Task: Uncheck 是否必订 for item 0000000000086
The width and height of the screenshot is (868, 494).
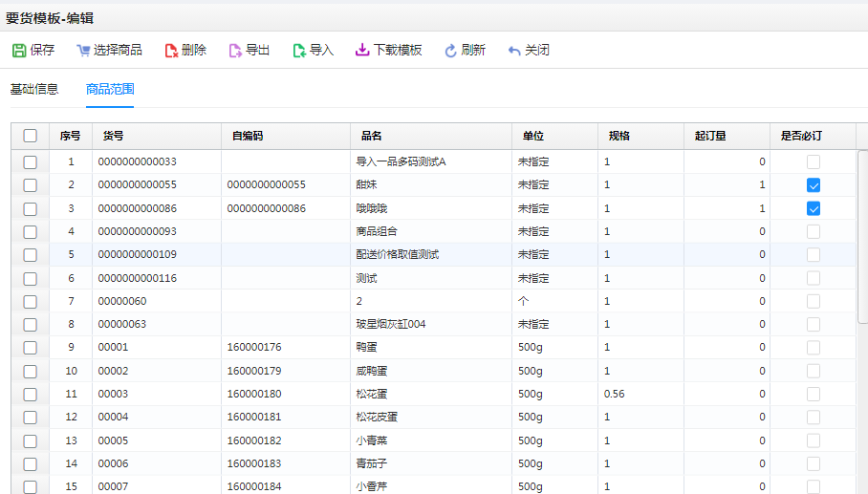Action: (x=814, y=208)
